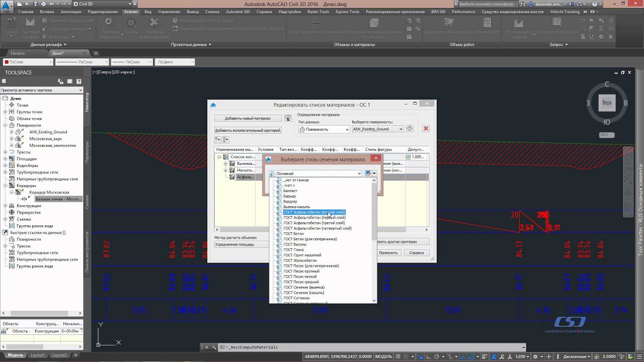Click the command line customize wrench icon

213,347
